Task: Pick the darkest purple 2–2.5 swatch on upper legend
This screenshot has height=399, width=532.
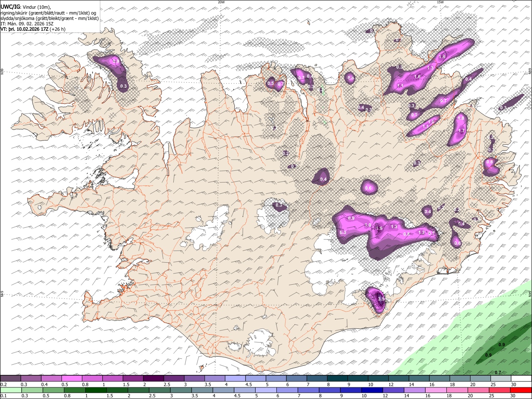Action: (x=153, y=379)
